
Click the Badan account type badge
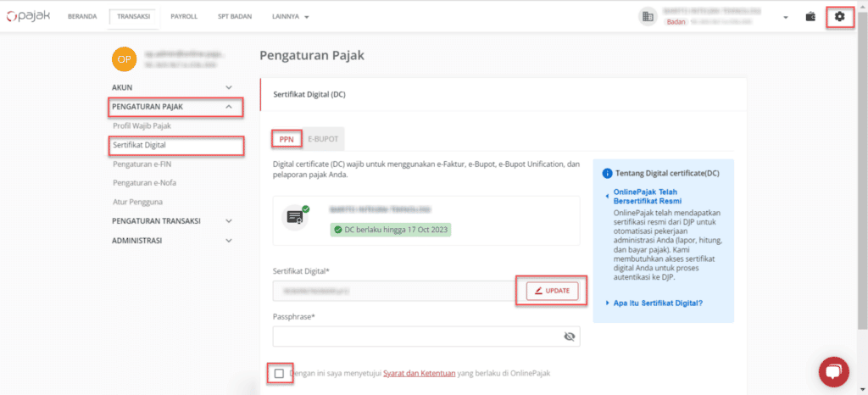coord(676,22)
